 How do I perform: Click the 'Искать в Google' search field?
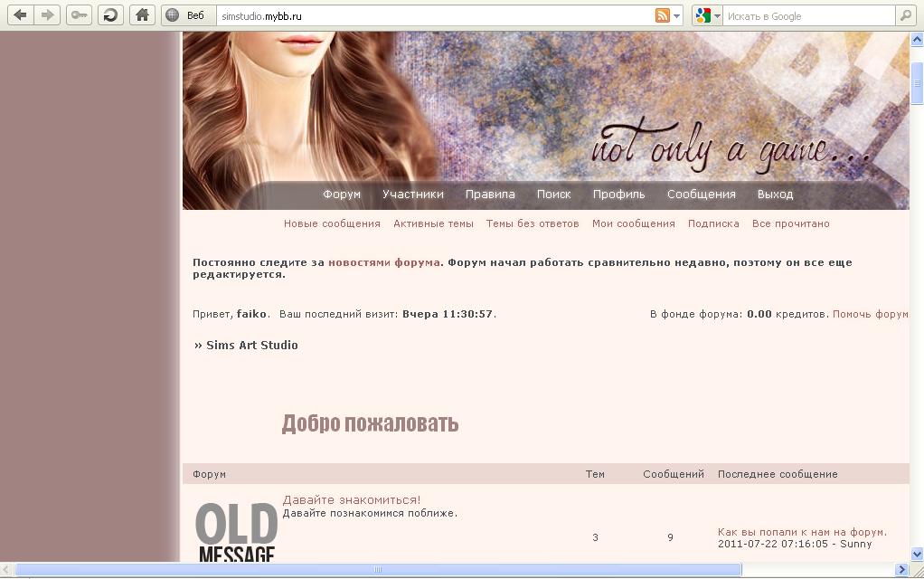coord(808,16)
